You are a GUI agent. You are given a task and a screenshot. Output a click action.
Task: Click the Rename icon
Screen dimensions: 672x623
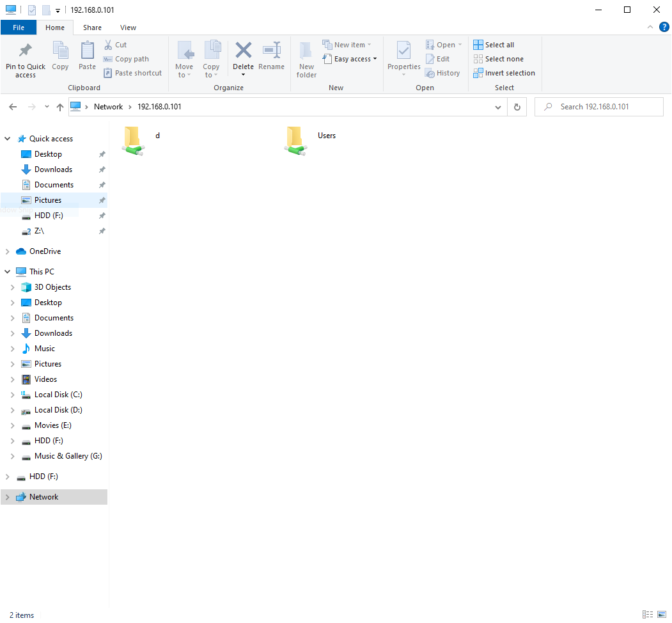coord(272,50)
